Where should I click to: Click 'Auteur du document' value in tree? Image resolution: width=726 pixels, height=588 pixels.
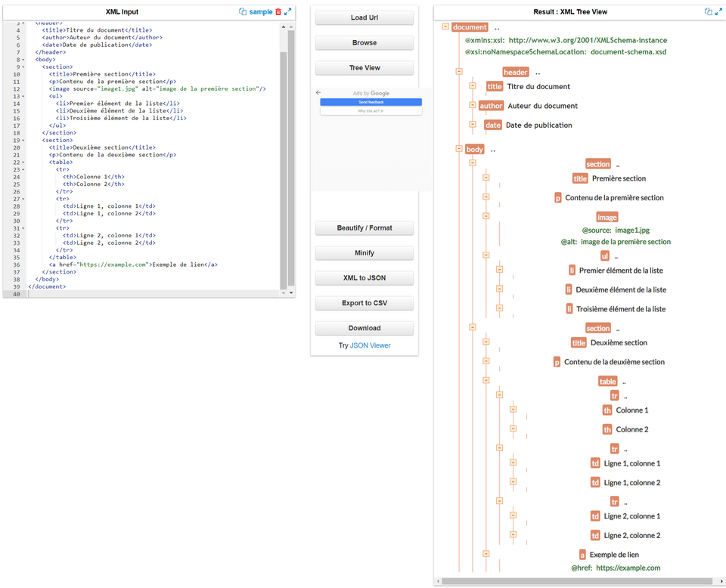tap(543, 106)
